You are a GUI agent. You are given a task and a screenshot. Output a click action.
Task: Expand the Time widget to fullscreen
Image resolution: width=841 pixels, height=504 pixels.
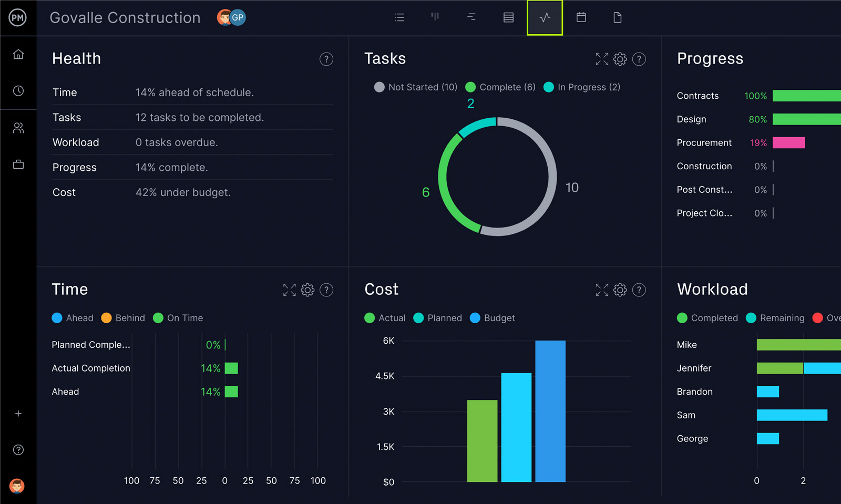pos(290,290)
